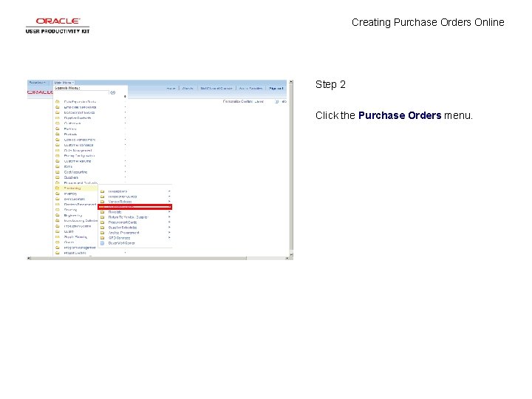Viewport: 532px width, 399px height.
Task: Click the Employee Self-Service folder icon
Action: (x=58, y=107)
